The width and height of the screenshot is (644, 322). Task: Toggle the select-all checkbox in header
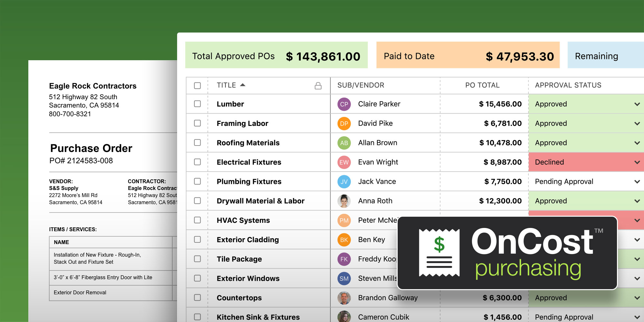[197, 86]
